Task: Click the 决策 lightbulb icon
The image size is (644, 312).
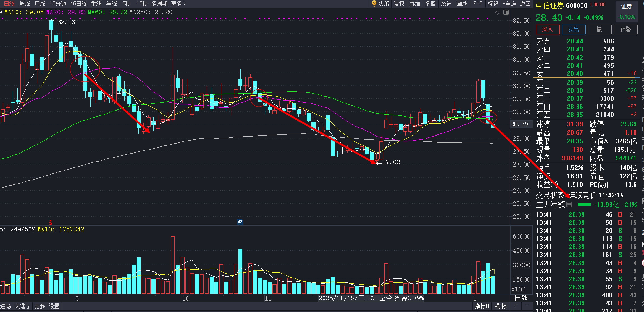Action: tap(374, 4)
